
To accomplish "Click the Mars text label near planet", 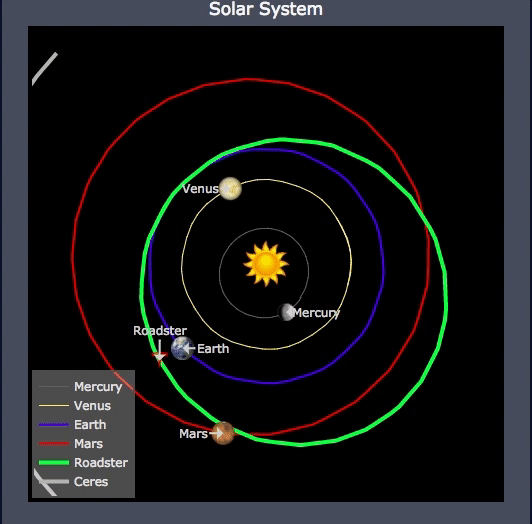I will (193, 433).
